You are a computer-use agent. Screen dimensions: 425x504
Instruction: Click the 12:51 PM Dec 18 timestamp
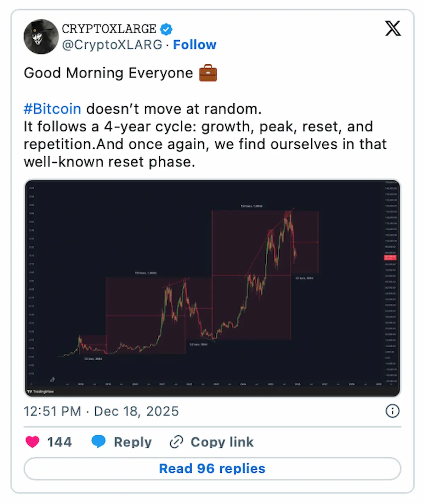coord(101,411)
